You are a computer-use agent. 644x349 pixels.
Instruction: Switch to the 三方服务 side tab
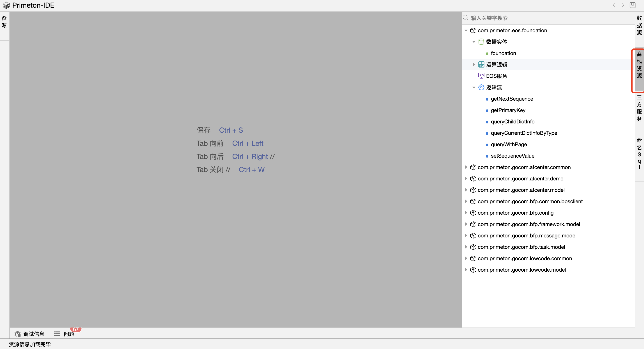[639, 108]
